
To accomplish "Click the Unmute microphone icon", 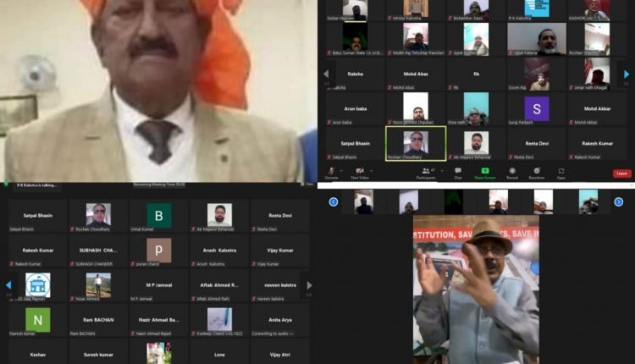I will 332,171.
